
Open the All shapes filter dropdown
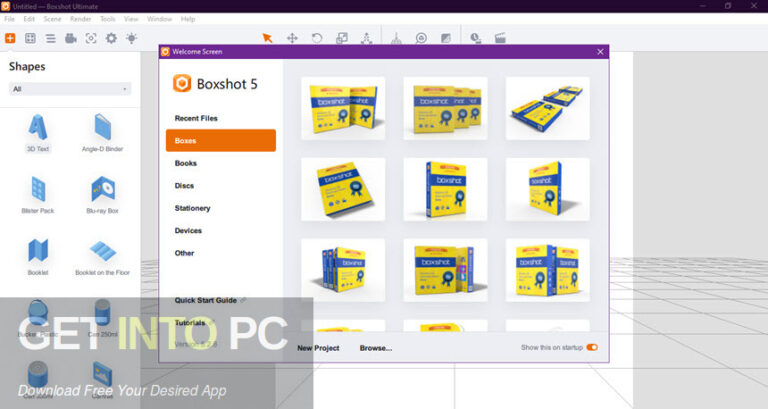coord(70,89)
